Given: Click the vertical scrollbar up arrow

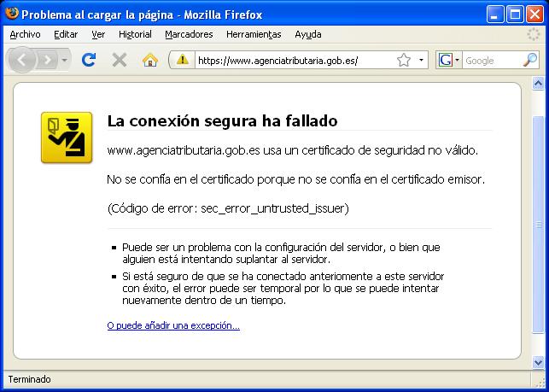Looking at the screenshot, I should (538, 83).
